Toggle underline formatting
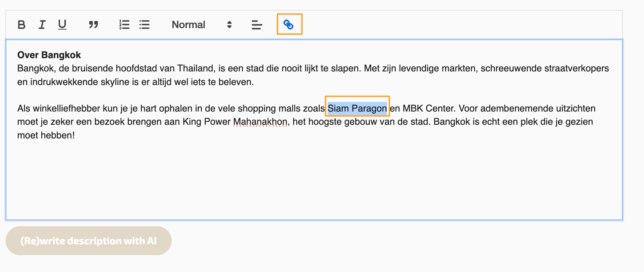 [62, 25]
